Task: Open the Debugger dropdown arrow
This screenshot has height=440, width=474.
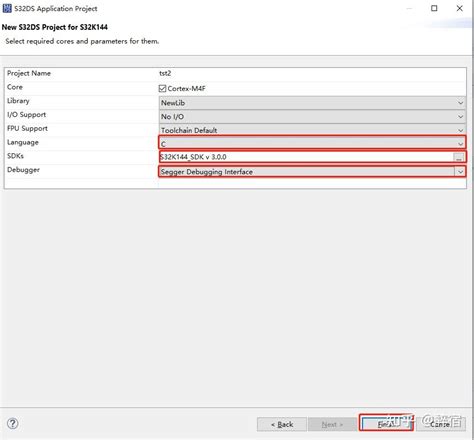Action: point(460,172)
